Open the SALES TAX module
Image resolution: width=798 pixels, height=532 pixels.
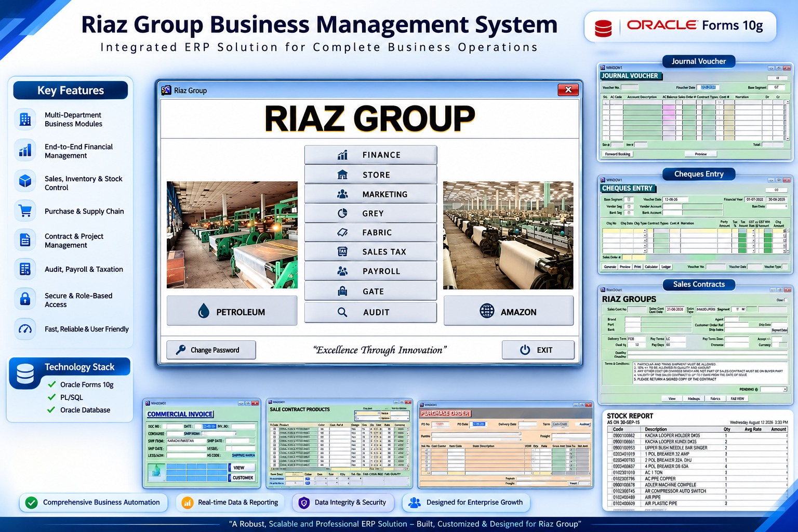tap(370, 251)
